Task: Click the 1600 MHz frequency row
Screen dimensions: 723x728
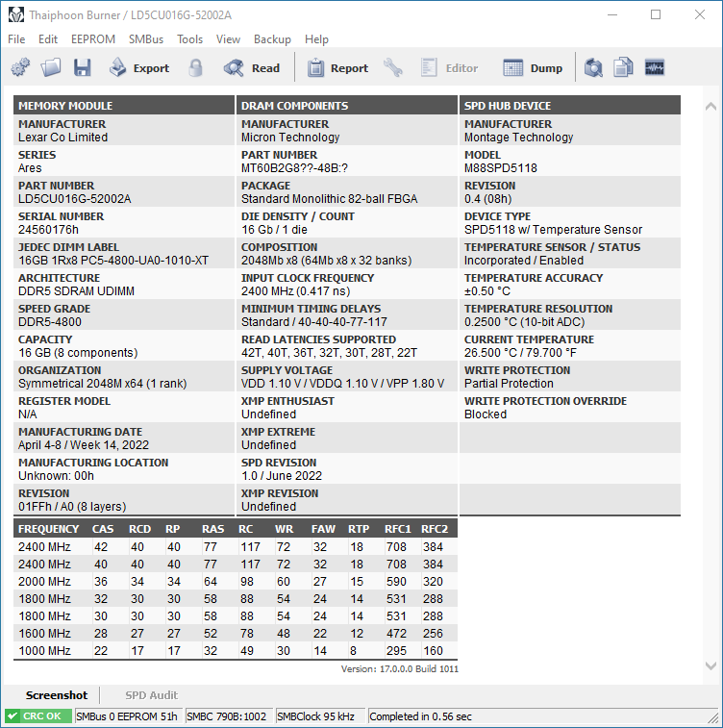Action: tap(236, 634)
